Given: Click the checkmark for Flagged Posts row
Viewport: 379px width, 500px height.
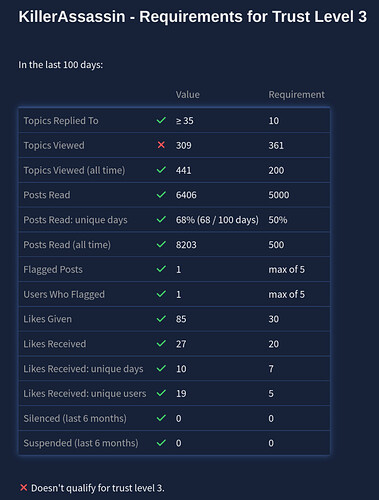Looking at the screenshot, I should pyautogui.click(x=161, y=269).
